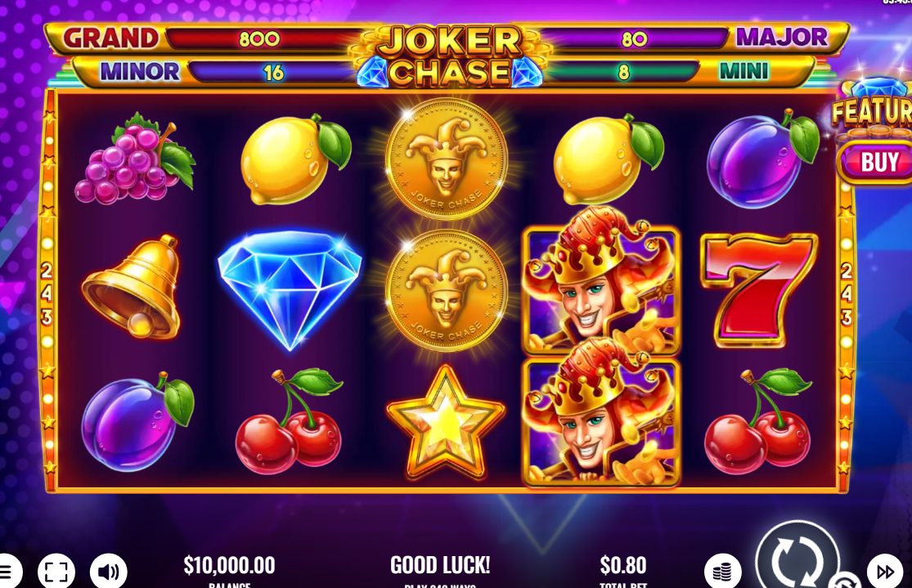Viewport: 912px width, 588px height.
Task: Click the golden bell symbol
Action: pyautogui.click(x=133, y=286)
